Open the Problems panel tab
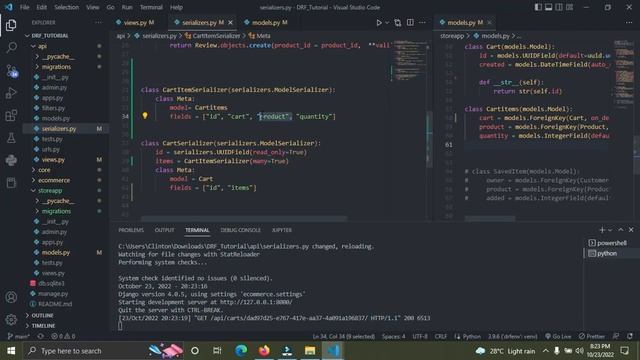This screenshot has width=640, height=360. pos(131,230)
